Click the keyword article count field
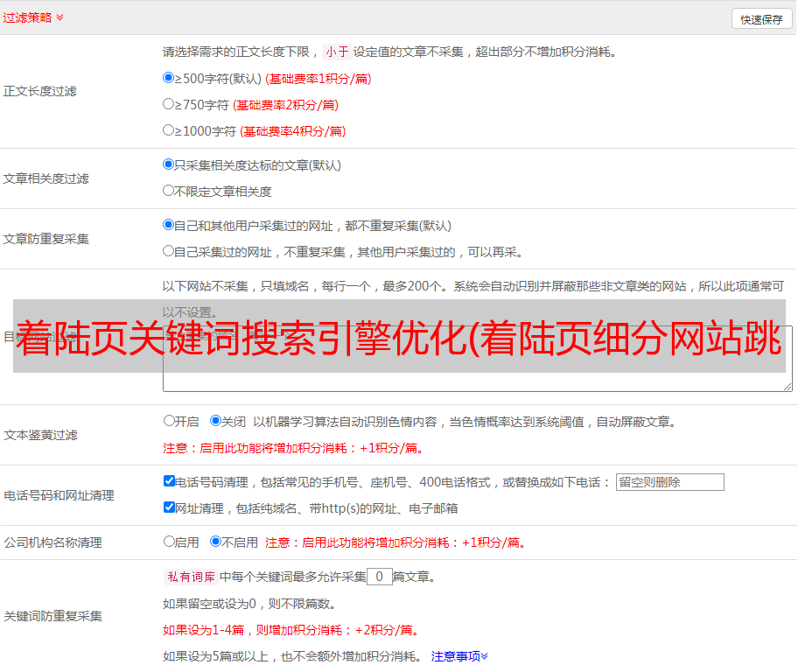Image resolution: width=798 pixels, height=672 pixels. click(379, 577)
